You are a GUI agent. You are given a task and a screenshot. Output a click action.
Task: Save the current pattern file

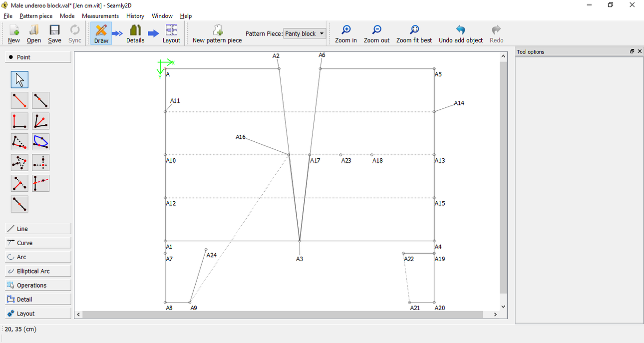[54, 33]
